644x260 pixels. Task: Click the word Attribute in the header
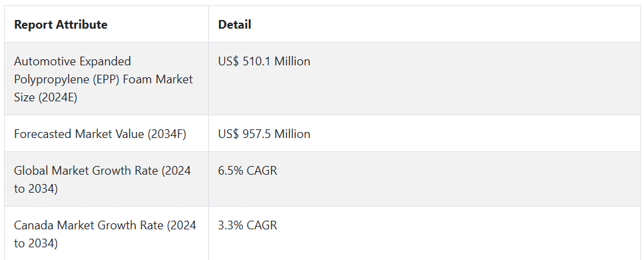(81, 25)
